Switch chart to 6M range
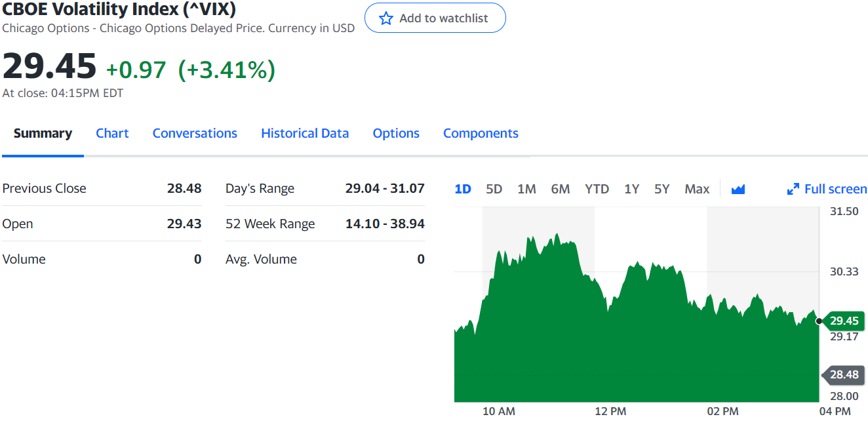 click(x=561, y=189)
